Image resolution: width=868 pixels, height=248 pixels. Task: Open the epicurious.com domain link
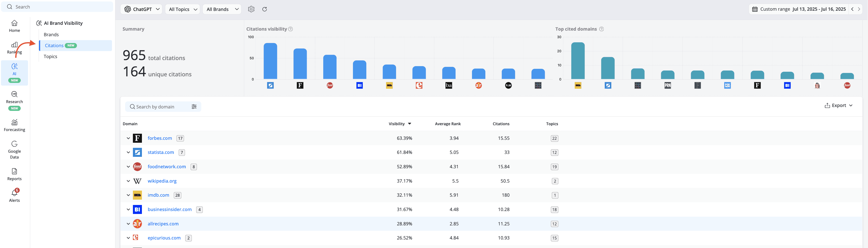(x=164, y=238)
